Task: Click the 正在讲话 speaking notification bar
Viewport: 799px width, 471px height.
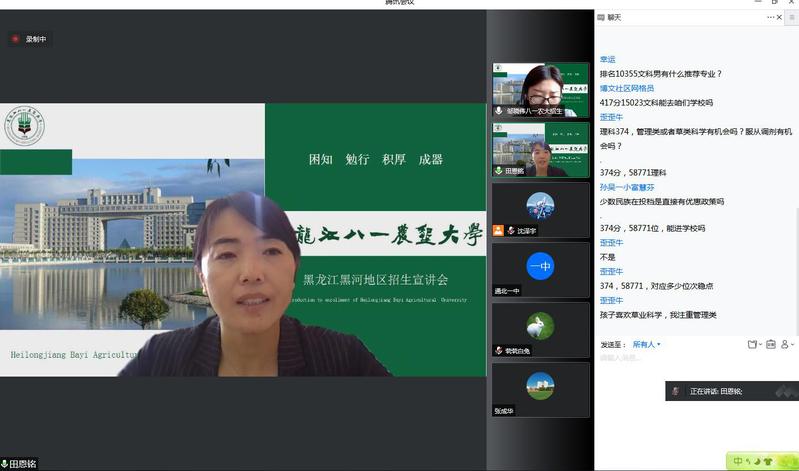Action: (730, 391)
